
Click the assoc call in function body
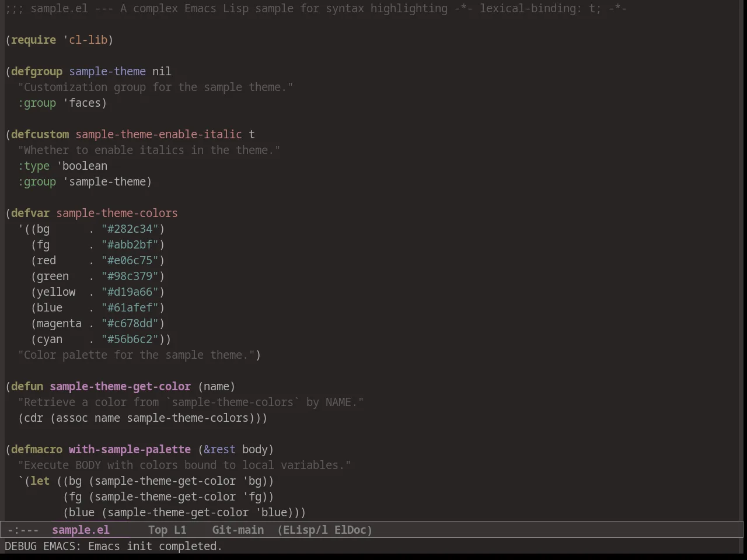point(72,418)
